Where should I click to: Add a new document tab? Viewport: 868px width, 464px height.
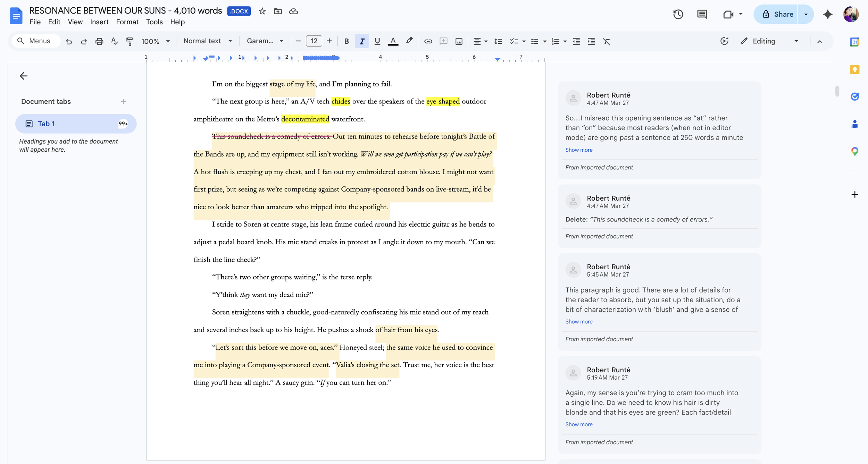pyautogui.click(x=123, y=101)
